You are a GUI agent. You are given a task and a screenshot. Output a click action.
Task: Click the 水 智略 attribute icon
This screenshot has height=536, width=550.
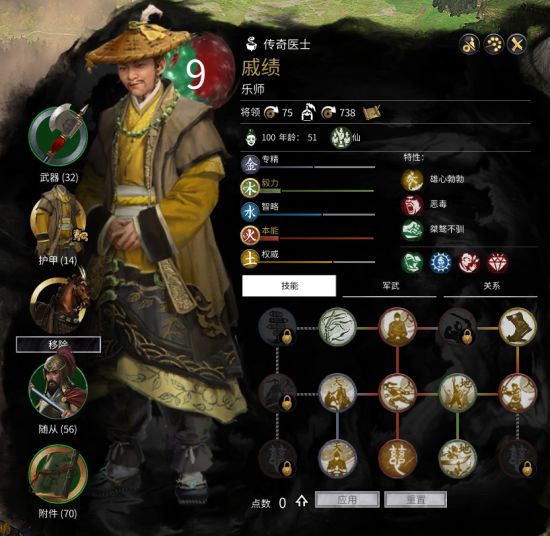coord(250,212)
